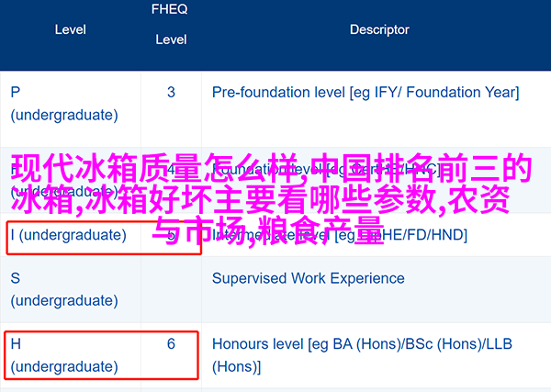551x392 pixels.
Task: Click the FHEQ level "3" cell
Action: click(x=171, y=92)
